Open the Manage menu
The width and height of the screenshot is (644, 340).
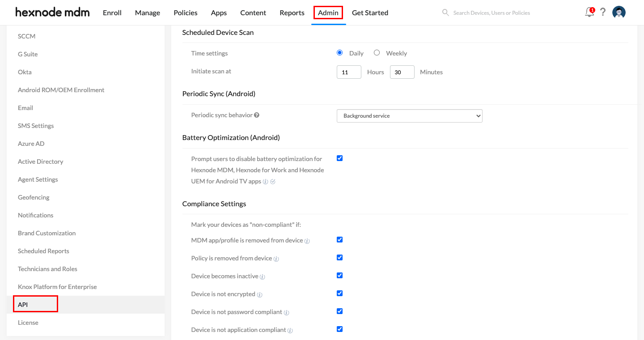pos(148,13)
